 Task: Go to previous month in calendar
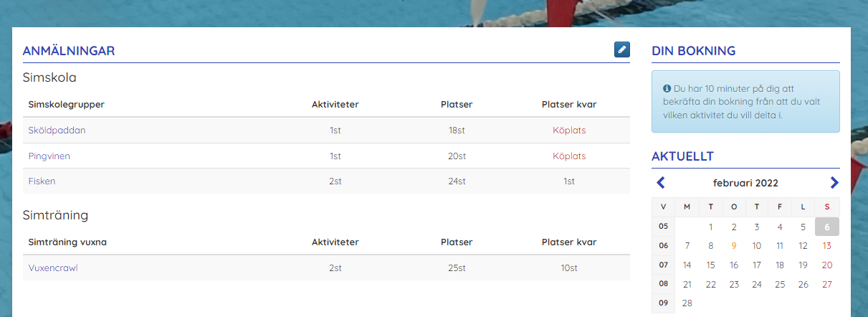661,183
